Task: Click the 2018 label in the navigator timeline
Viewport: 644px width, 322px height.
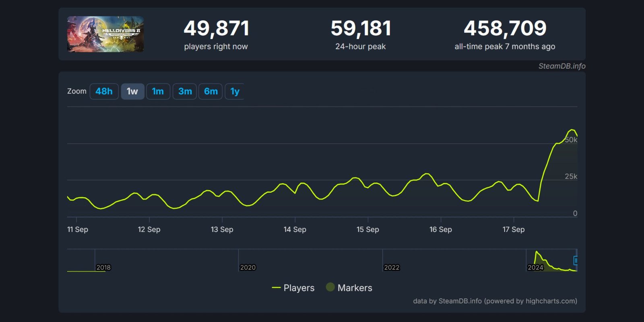Action: (x=103, y=267)
